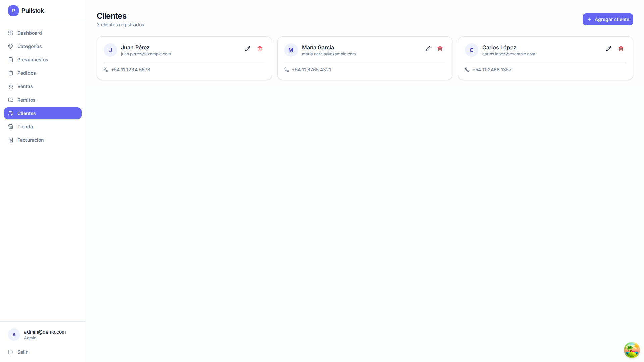Click the Agregar cliente button
Viewport: 644px width, 362px height.
(x=608, y=19)
